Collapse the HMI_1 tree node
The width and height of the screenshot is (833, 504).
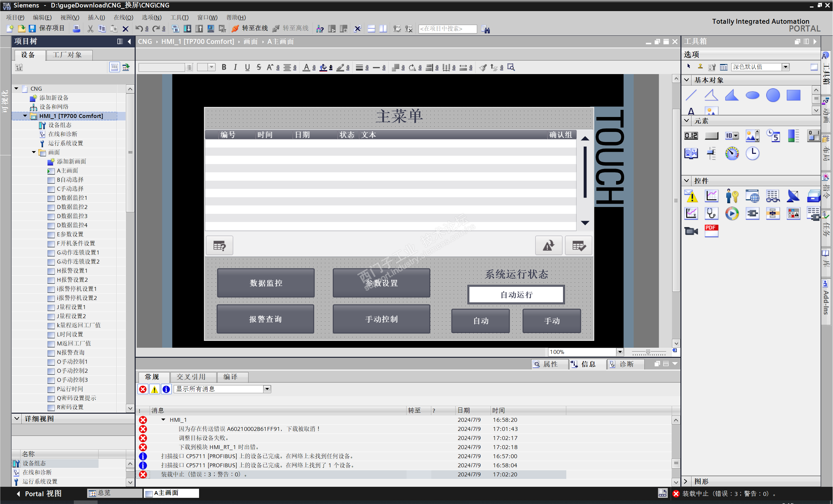pyautogui.click(x=25, y=116)
